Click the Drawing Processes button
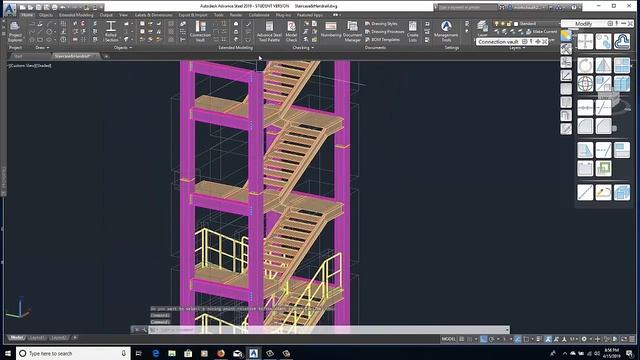 point(384,31)
